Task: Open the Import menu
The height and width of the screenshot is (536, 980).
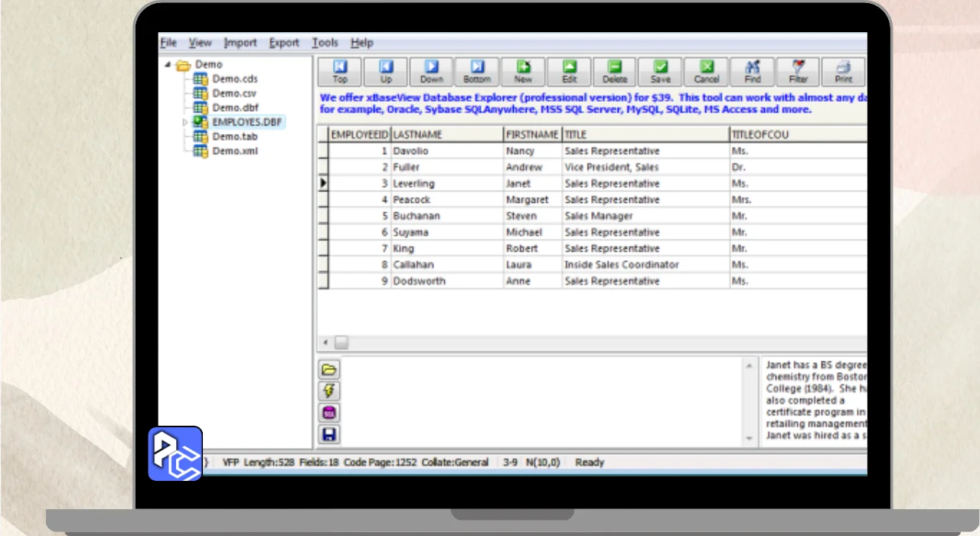Action: click(x=240, y=43)
